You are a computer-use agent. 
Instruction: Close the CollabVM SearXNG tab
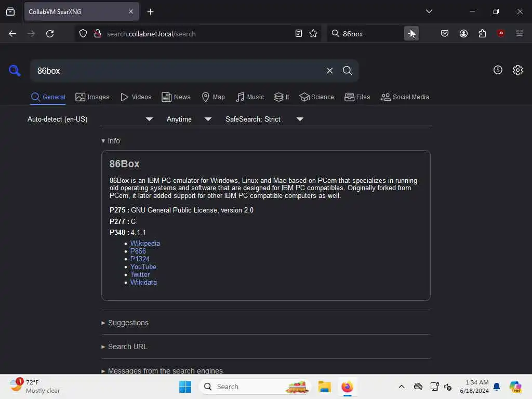130,11
